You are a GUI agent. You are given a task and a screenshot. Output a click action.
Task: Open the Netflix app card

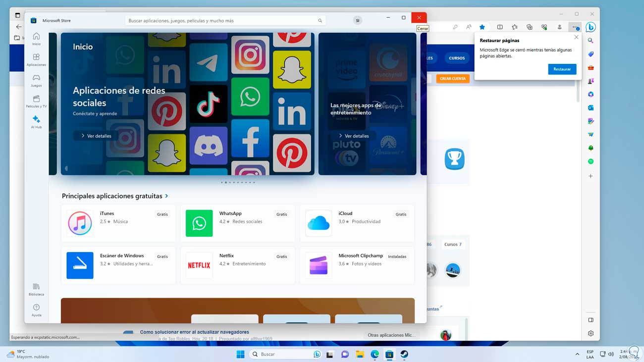[238, 265]
